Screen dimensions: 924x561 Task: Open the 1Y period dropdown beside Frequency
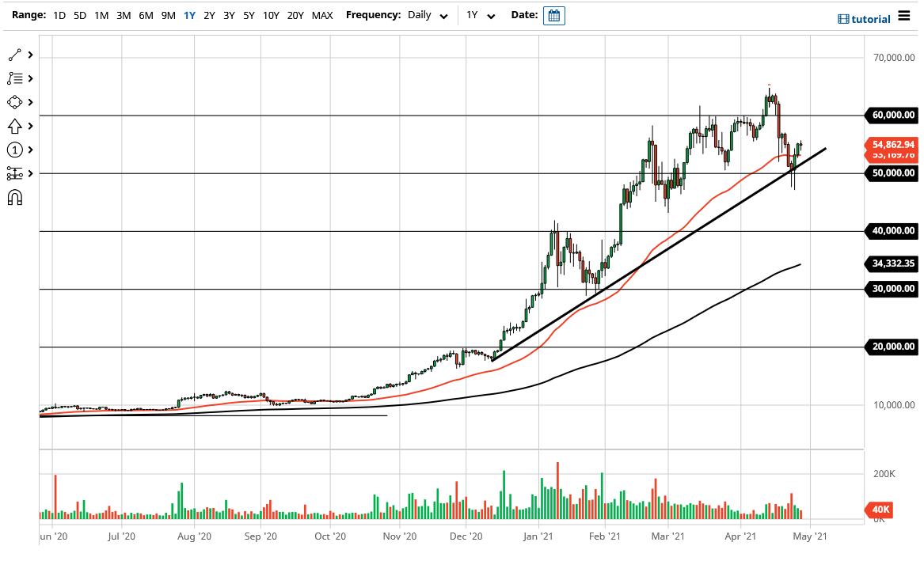pyautogui.click(x=480, y=14)
